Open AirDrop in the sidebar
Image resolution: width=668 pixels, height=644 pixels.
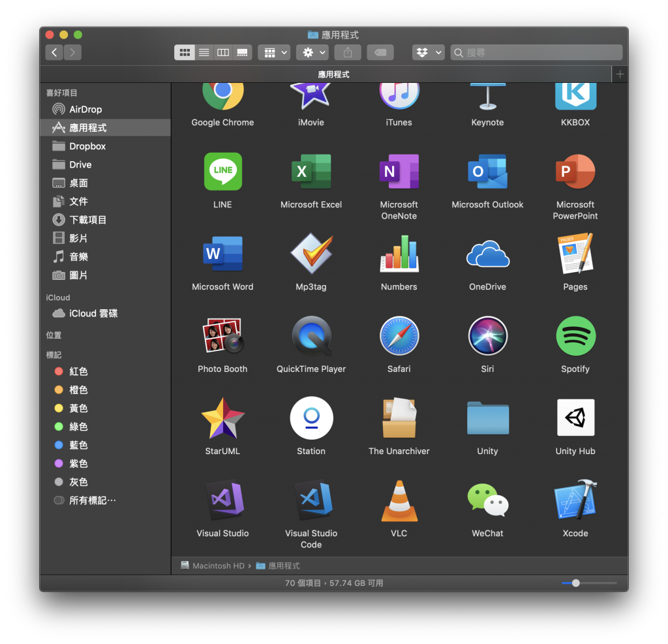pyautogui.click(x=105, y=110)
